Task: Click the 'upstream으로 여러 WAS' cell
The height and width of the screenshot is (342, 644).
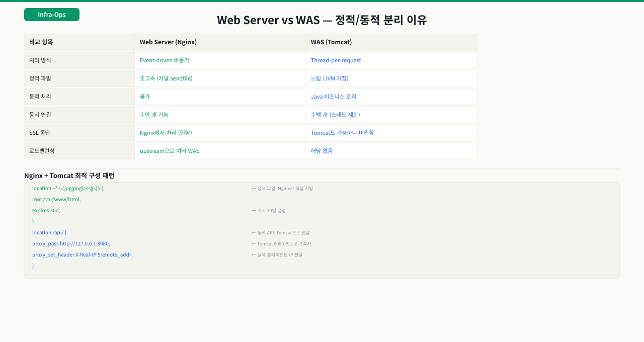Action: (220, 151)
